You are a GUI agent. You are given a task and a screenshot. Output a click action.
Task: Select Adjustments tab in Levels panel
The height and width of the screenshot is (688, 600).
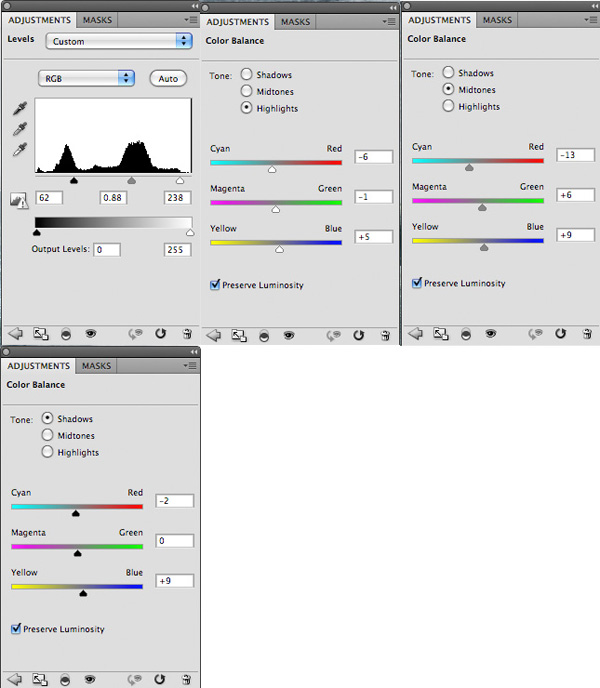tap(40, 20)
